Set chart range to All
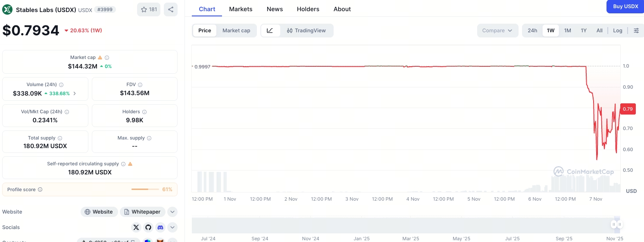644x242 pixels. pyautogui.click(x=600, y=31)
